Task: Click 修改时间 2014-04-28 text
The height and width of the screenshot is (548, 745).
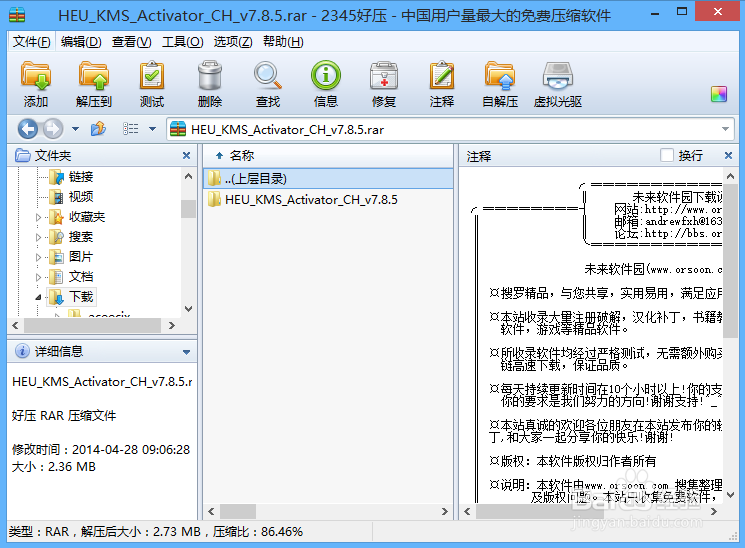Action: pos(101,450)
